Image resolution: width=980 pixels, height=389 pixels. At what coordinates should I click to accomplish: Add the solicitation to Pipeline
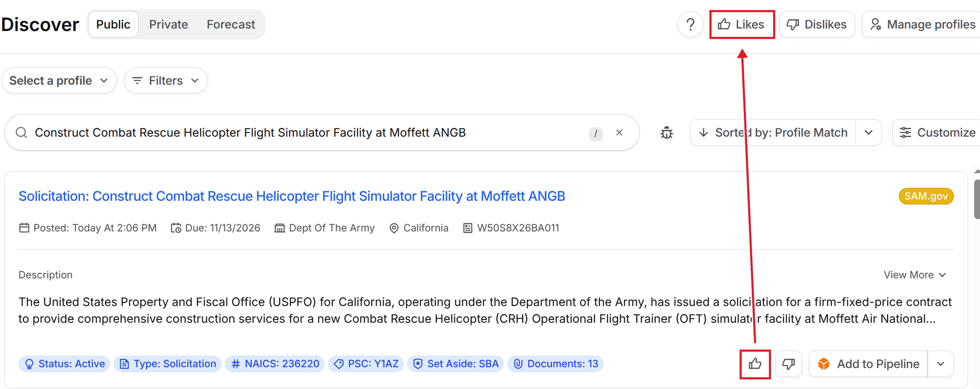coord(869,364)
